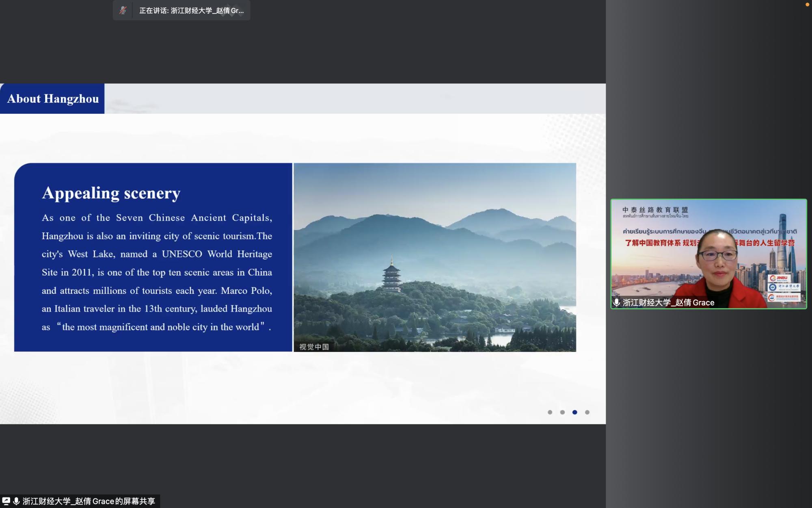
Task: Click the 'Appealing scenery' heading
Action: tap(111, 193)
